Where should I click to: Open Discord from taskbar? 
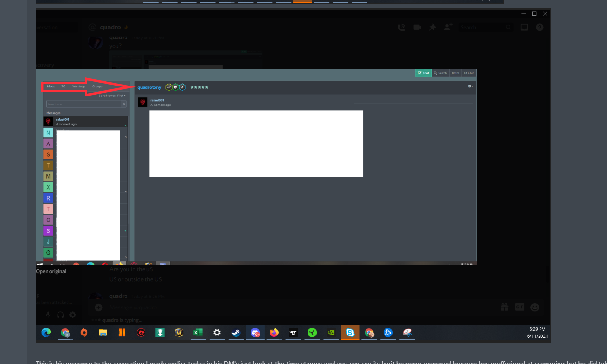[255, 333]
